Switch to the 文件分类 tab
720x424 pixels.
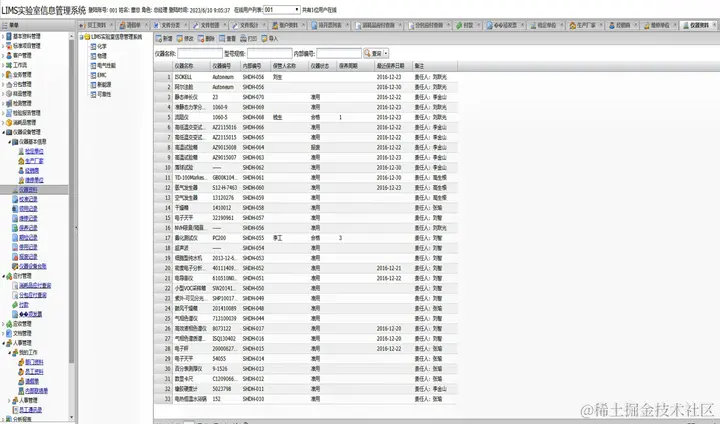[x=170, y=25]
